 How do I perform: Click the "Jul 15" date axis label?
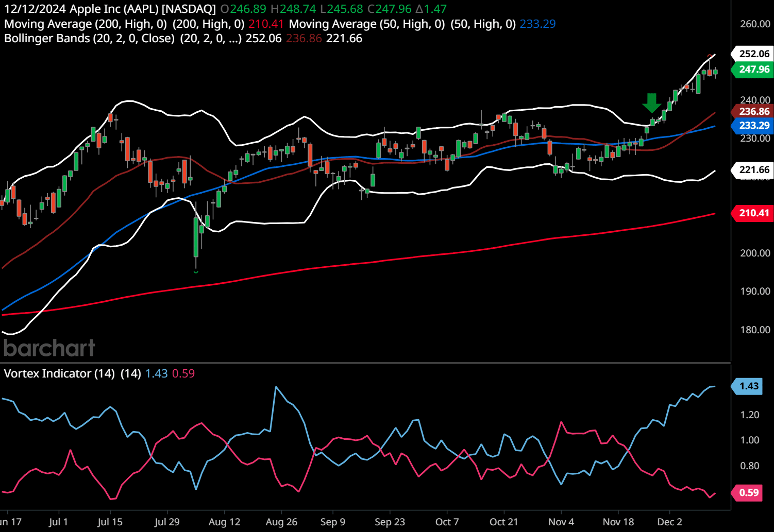coord(110,522)
